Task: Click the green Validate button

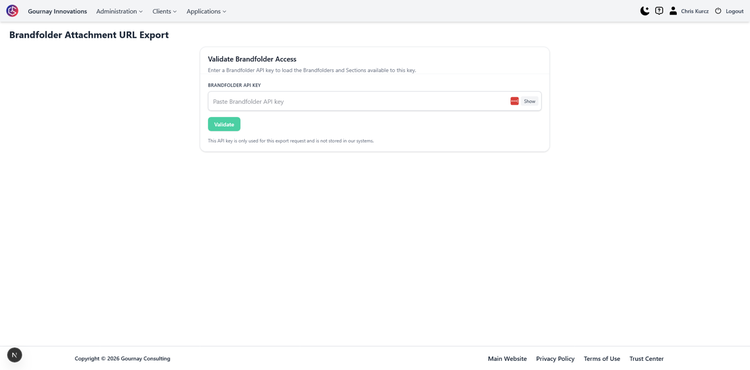Action: coord(224,124)
